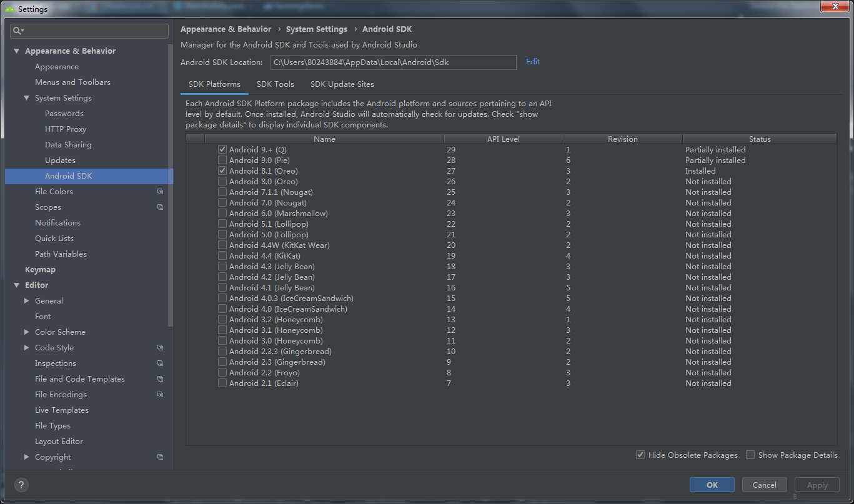Check the Android 4.4 (KitKat) checkbox
The image size is (854, 504).
(222, 256)
